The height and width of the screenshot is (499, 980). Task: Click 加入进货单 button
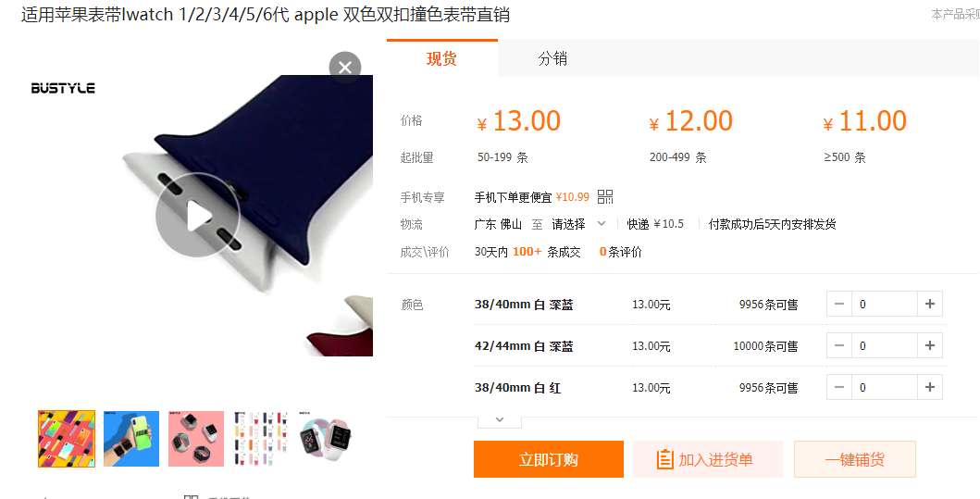[708, 459]
